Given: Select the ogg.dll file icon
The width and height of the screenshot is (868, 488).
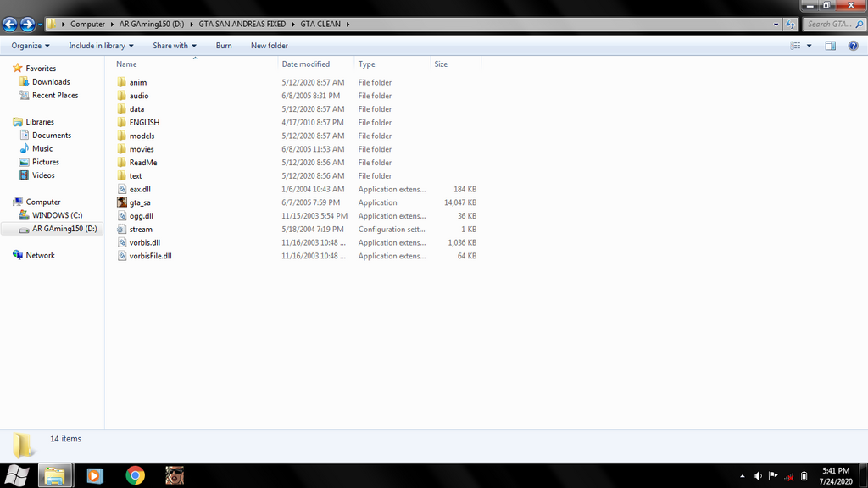Looking at the screenshot, I should [122, 216].
